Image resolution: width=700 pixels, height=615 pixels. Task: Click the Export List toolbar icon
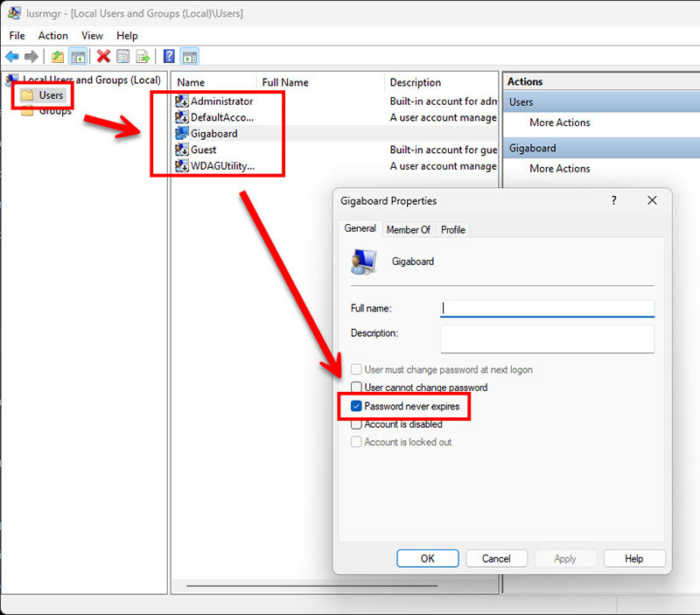[143, 57]
